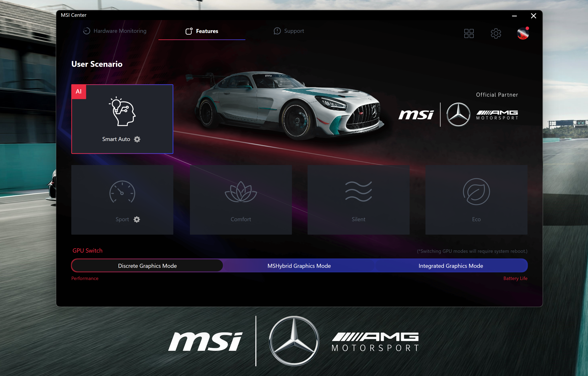Click the MSI Center title text
Image resolution: width=588 pixels, height=376 pixels.
[x=73, y=15]
